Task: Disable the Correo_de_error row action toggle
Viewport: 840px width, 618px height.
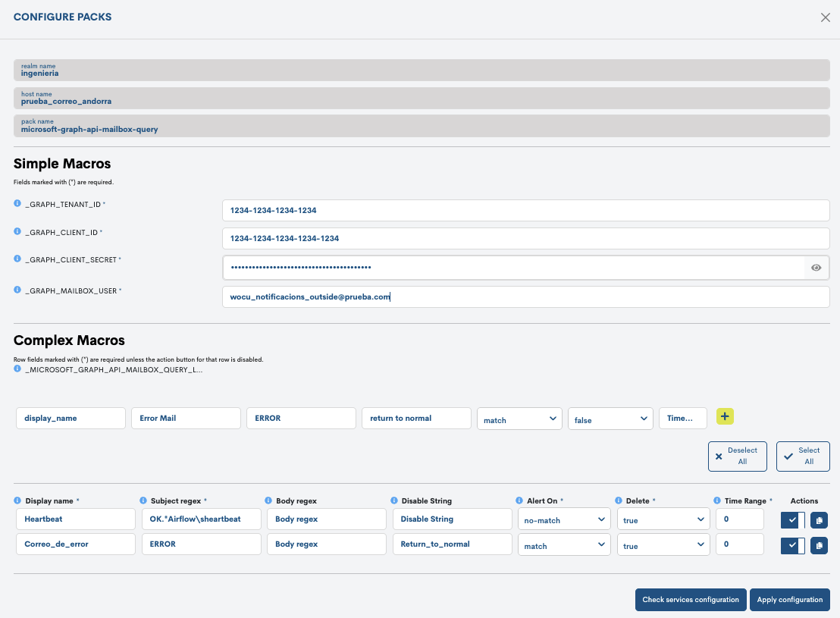Action: tap(792, 544)
